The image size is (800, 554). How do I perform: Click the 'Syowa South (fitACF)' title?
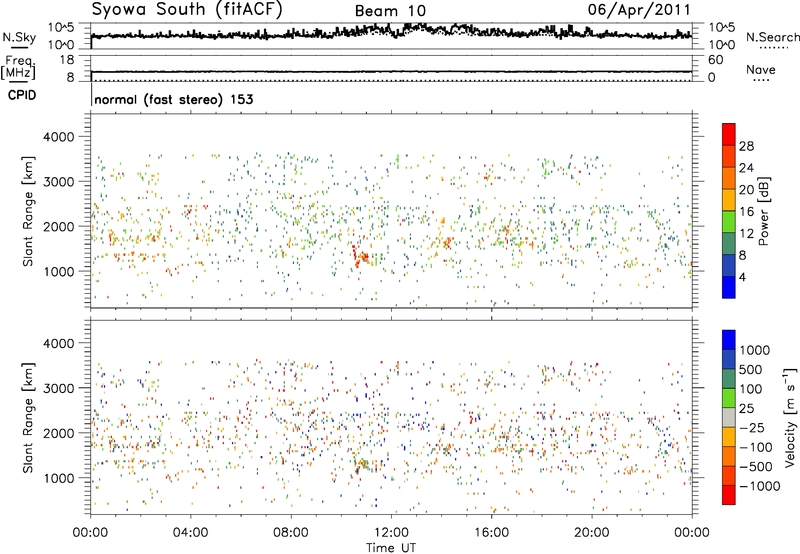pyautogui.click(x=187, y=10)
